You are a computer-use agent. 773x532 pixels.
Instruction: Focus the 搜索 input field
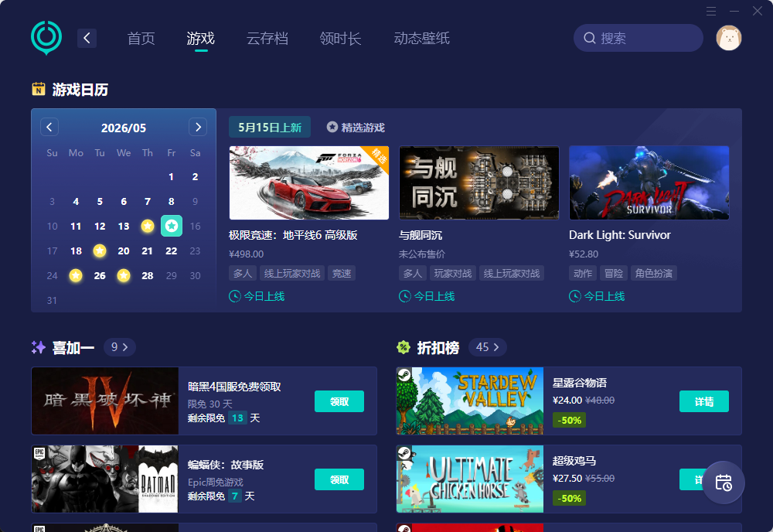pyautogui.click(x=638, y=38)
